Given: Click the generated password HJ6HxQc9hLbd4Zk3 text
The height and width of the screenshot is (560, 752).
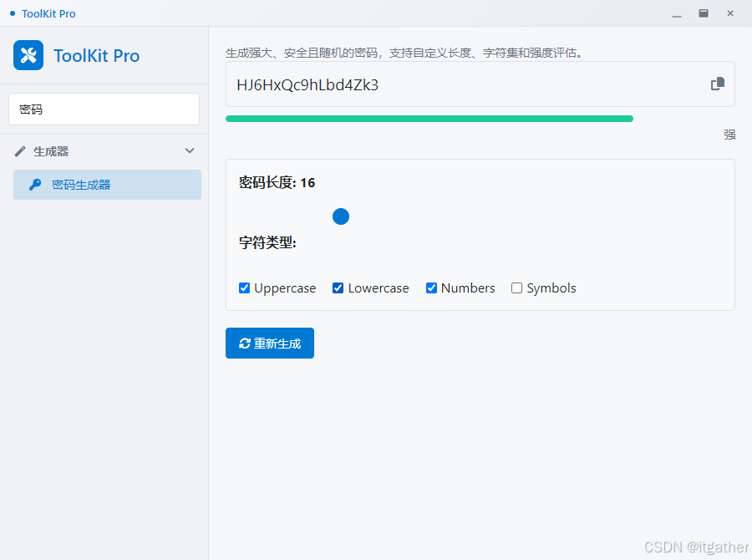Looking at the screenshot, I should pyautogui.click(x=307, y=85).
